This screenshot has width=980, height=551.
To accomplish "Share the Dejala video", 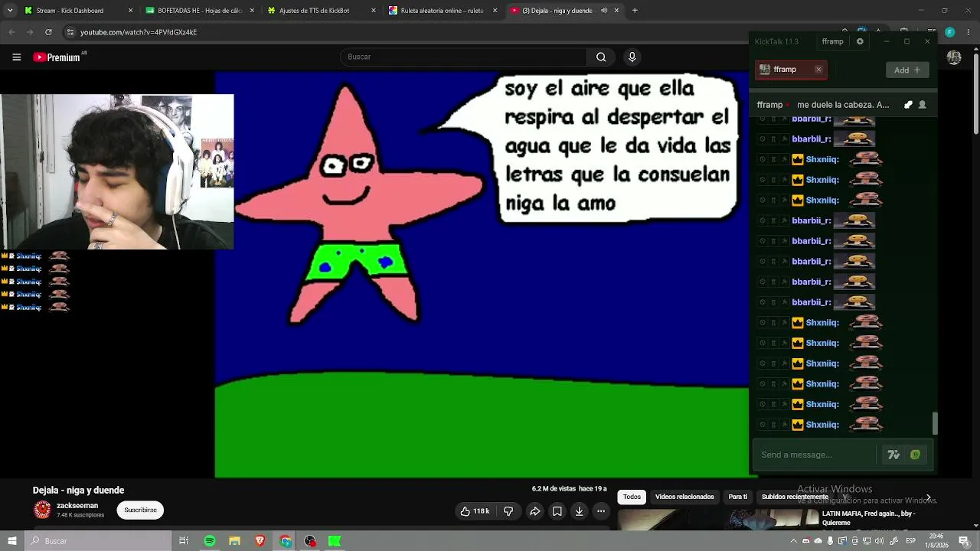I will click(535, 511).
